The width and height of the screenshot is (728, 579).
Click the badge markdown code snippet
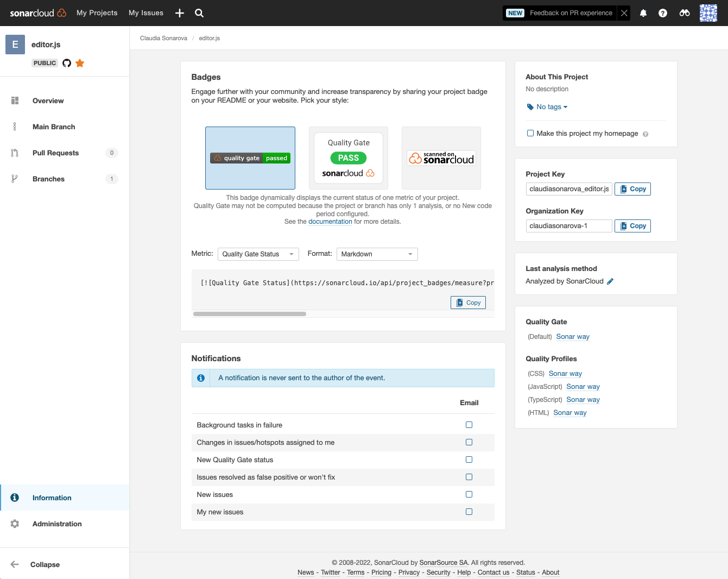(347, 283)
